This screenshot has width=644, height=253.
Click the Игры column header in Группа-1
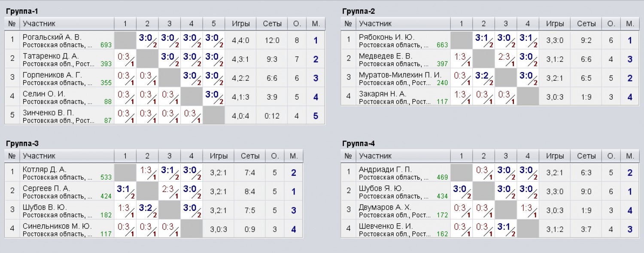pos(240,24)
